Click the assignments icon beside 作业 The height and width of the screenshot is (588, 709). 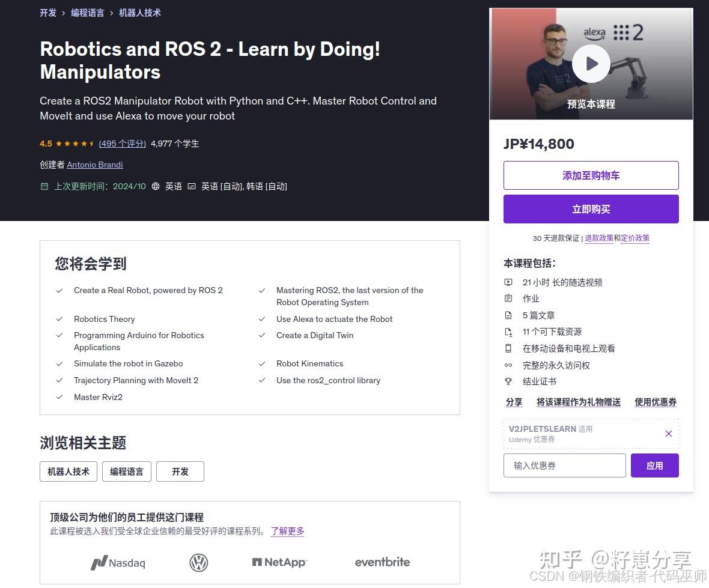(x=509, y=299)
